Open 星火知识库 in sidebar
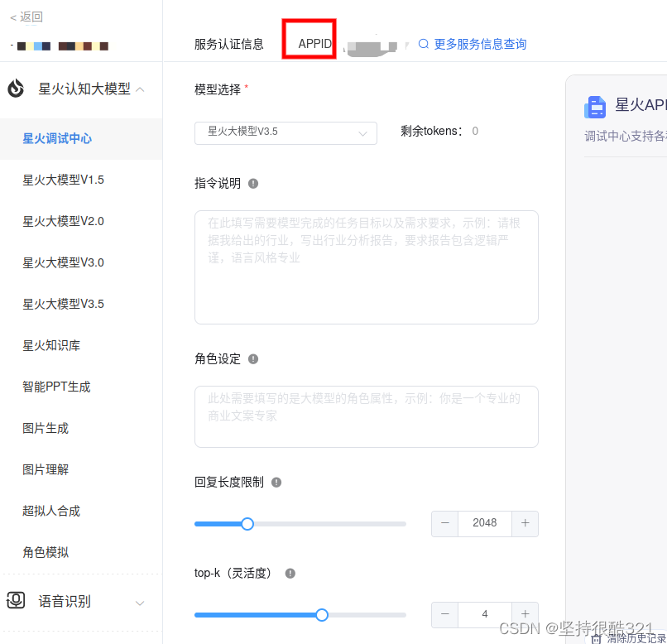 tap(51, 345)
